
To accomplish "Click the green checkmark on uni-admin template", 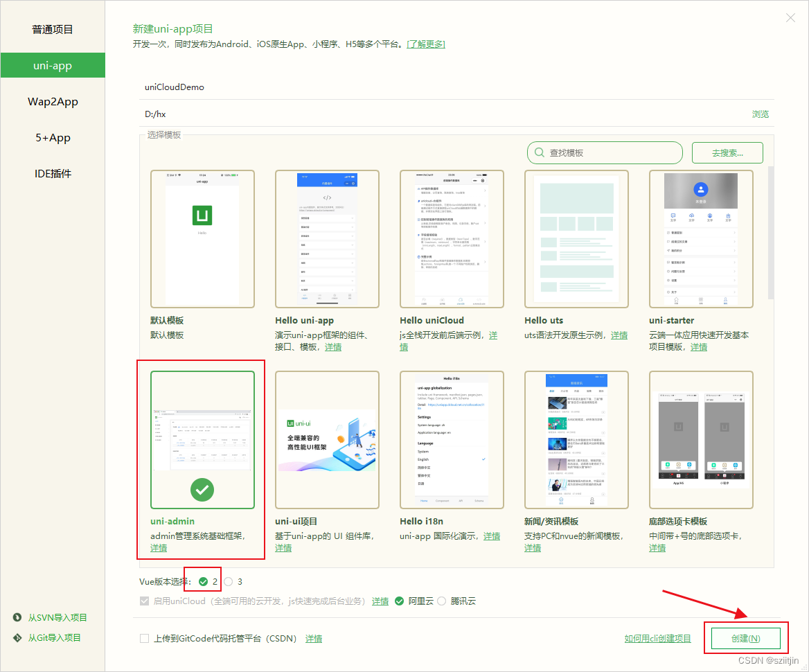I will [202, 490].
